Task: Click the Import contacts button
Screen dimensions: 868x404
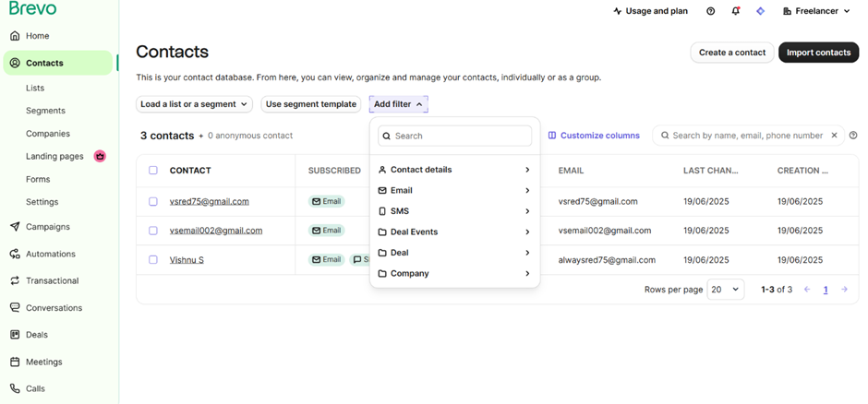Action: coord(818,53)
